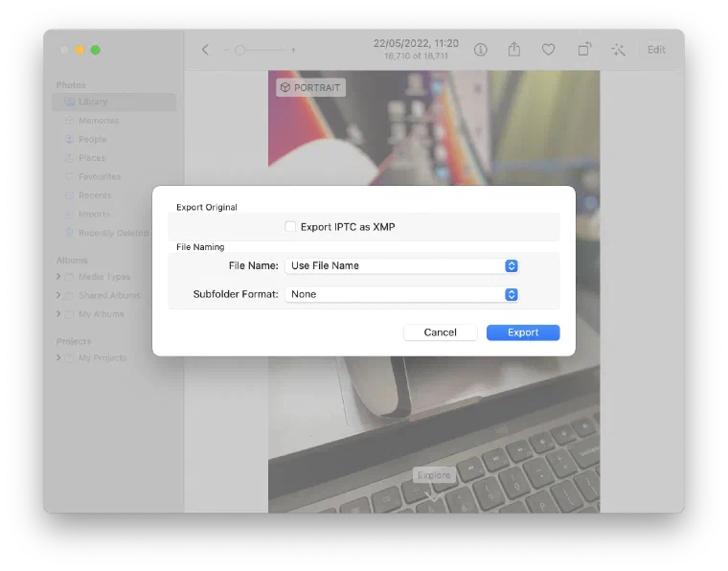The image size is (728, 571).
Task: Click the blue Export button
Action: tap(523, 332)
